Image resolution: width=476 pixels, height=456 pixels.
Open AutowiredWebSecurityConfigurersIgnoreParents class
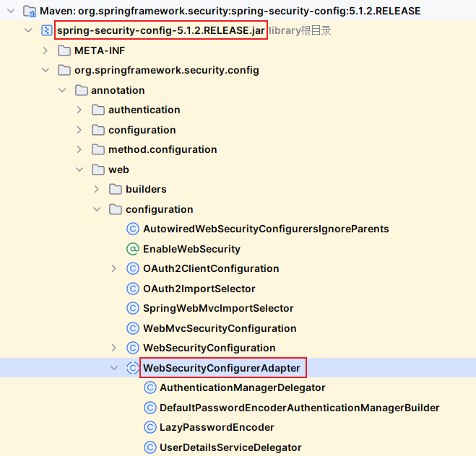pyautogui.click(x=266, y=229)
